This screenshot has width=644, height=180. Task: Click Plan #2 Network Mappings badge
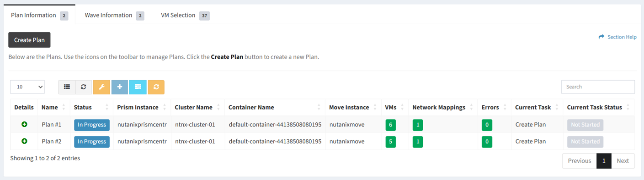(x=417, y=142)
